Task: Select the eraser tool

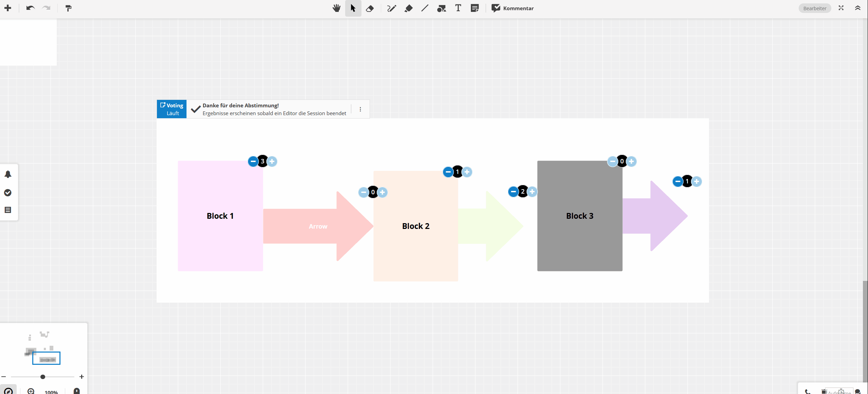Action: (x=370, y=8)
